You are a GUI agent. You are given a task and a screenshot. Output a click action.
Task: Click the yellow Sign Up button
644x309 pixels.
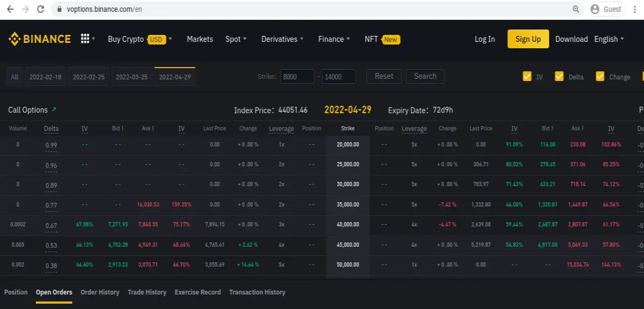(528, 39)
